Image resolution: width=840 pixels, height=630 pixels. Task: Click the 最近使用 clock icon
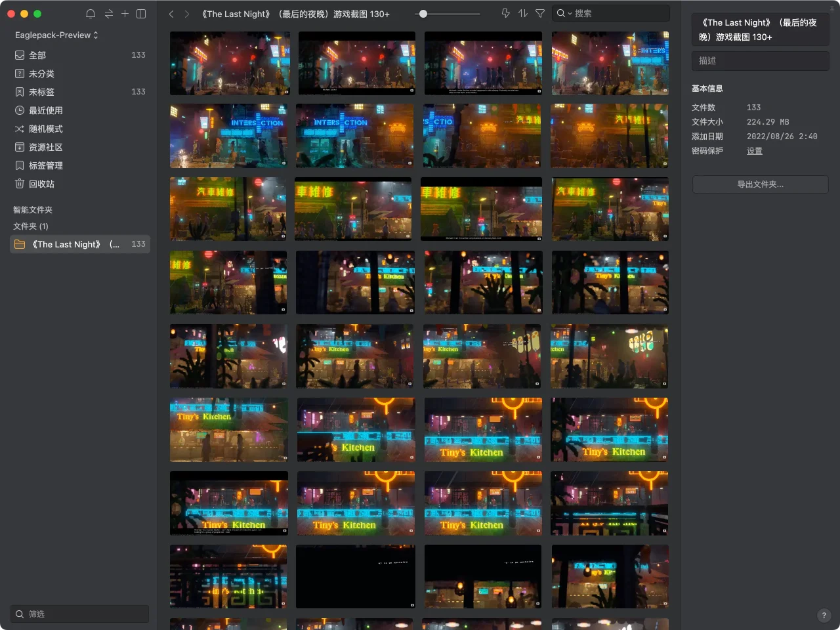[20, 110]
